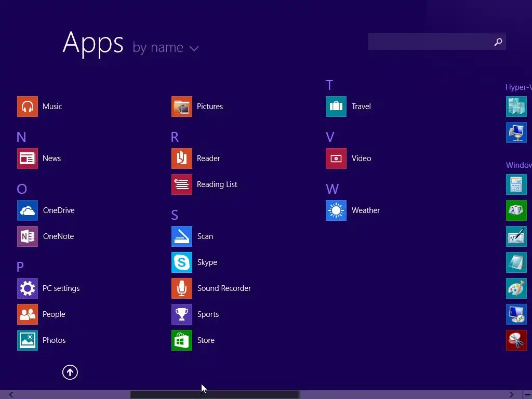
Task: Open the Character Map icon
Action: [516, 210]
